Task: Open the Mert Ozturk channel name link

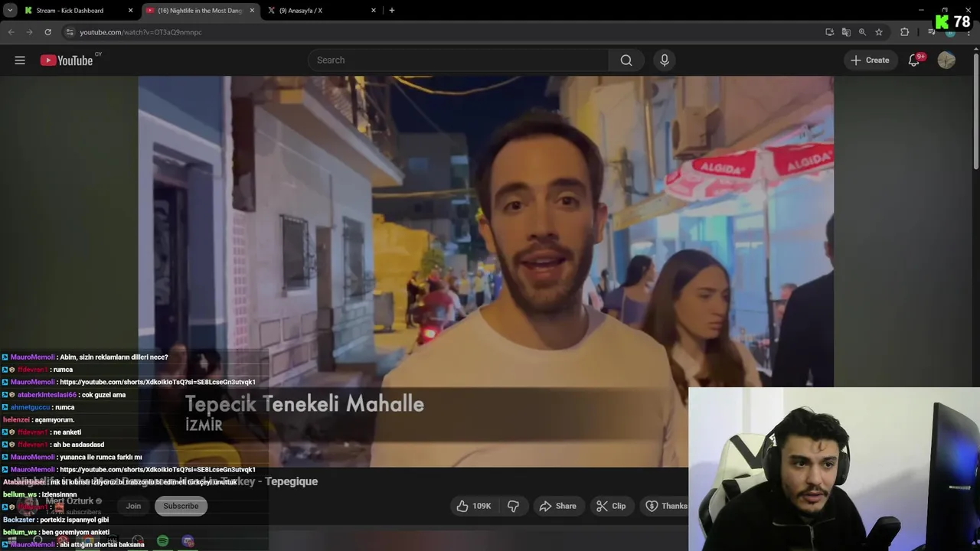Action: [x=69, y=501]
